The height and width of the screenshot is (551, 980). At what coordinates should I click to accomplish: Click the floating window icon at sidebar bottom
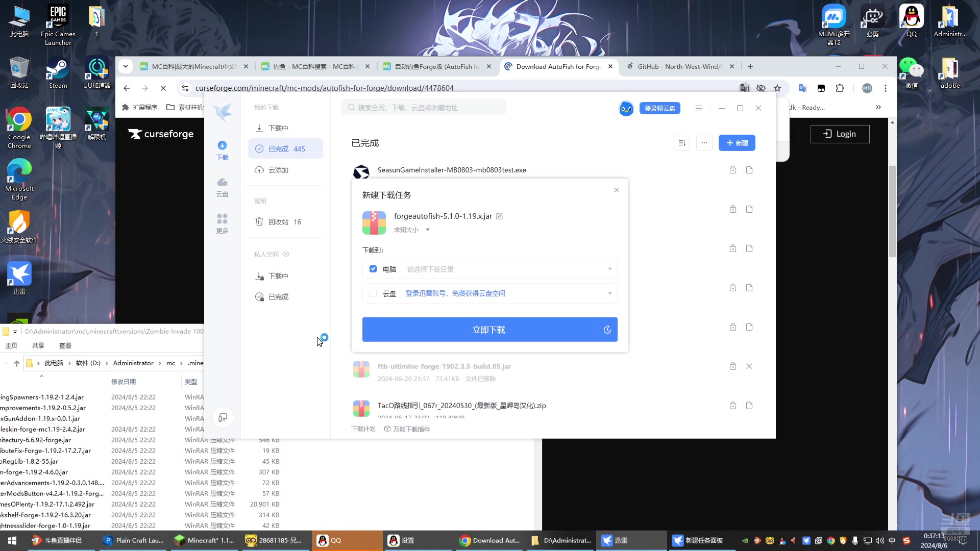[223, 417]
